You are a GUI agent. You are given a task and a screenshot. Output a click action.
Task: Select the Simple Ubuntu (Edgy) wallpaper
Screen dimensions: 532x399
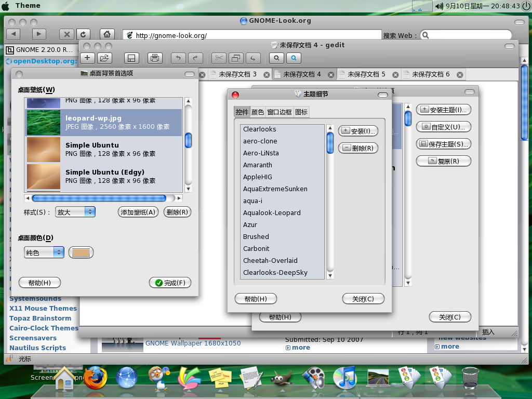103,177
